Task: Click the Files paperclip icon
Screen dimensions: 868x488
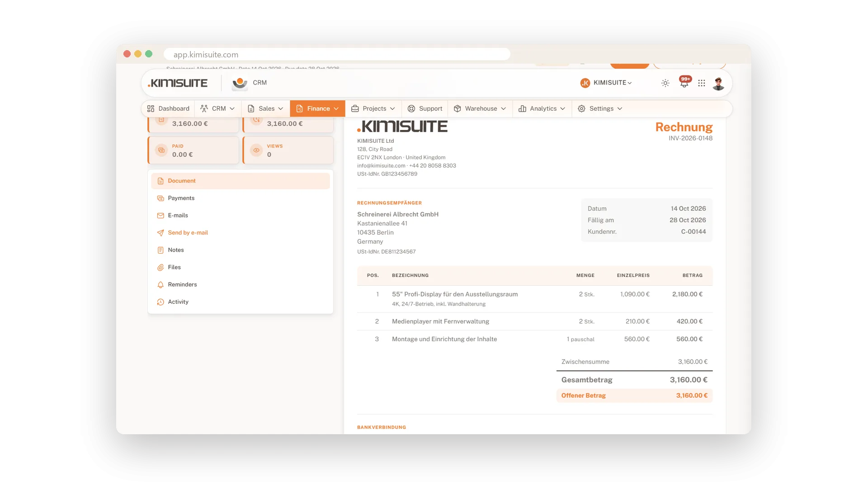Action: point(160,267)
